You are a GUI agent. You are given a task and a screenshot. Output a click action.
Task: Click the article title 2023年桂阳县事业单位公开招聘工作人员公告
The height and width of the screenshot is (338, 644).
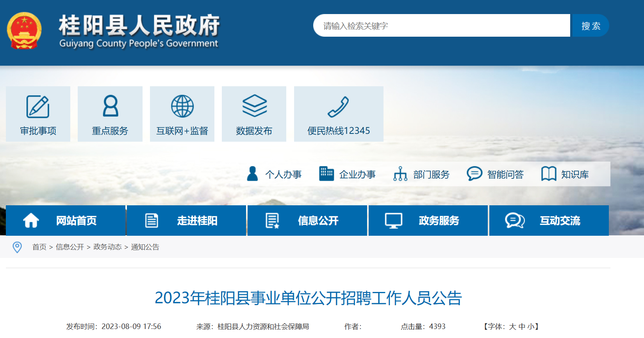[309, 298]
